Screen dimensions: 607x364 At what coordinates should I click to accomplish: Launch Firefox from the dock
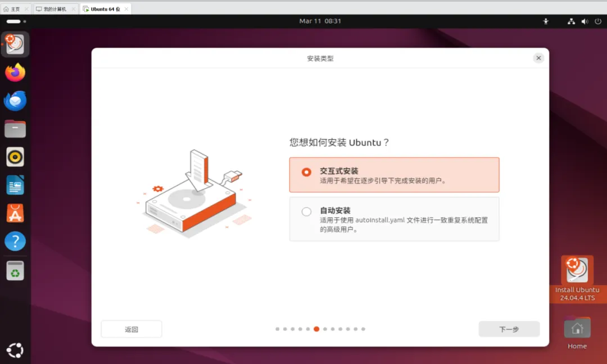point(15,72)
